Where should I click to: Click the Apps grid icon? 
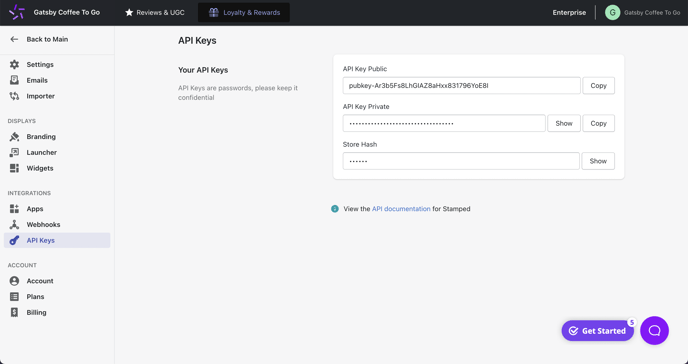[14, 209]
